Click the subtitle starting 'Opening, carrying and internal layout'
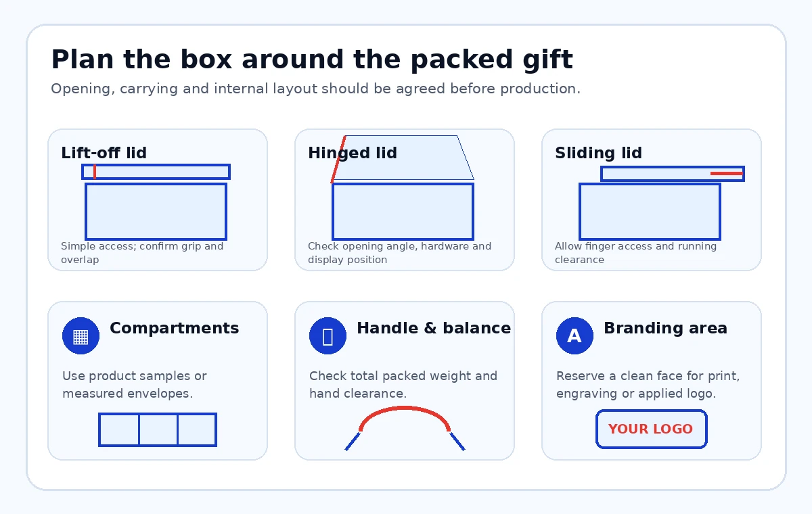The height and width of the screenshot is (514, 812). pyautogui.click(x=315, y=89)
